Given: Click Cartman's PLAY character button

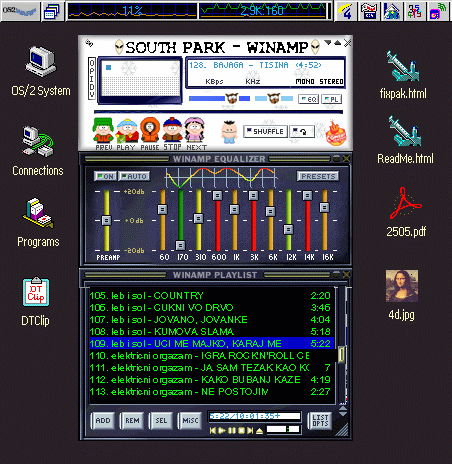Looking at the screenshot, I should (127, 130).
